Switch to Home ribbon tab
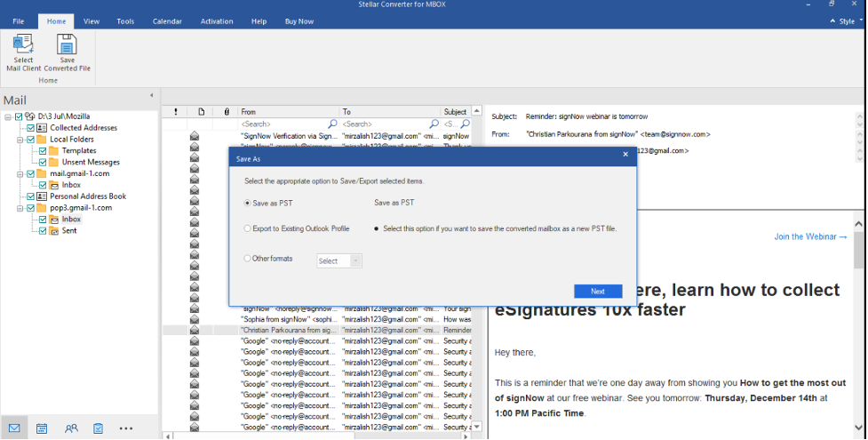Screen dimensions: 868x440 [x=57, y=21]
